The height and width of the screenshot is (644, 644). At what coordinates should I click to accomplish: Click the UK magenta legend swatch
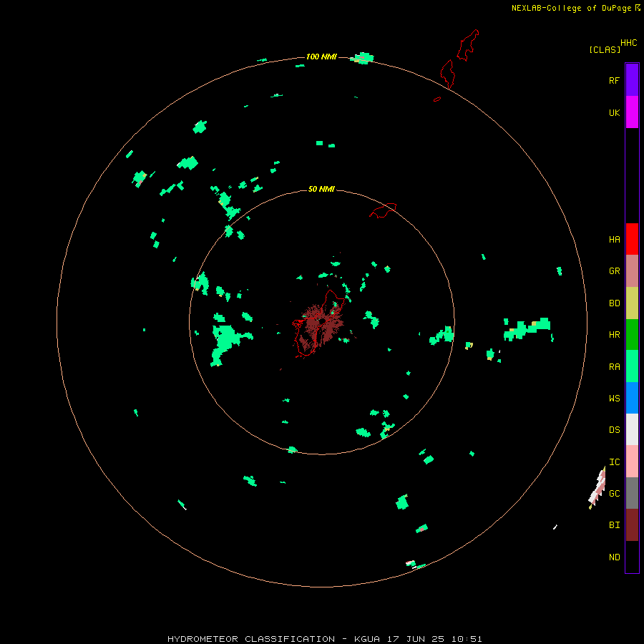[x=632, y=112]
